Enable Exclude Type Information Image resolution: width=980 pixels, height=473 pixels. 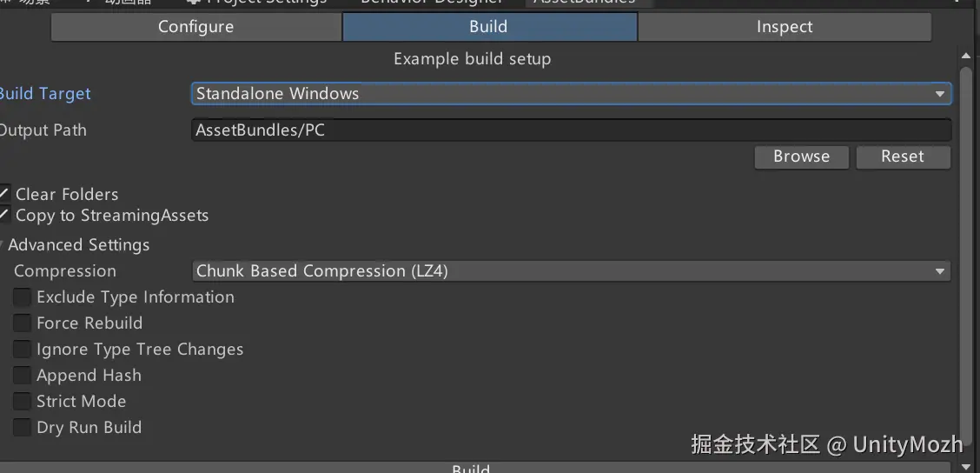pos(22,297)
